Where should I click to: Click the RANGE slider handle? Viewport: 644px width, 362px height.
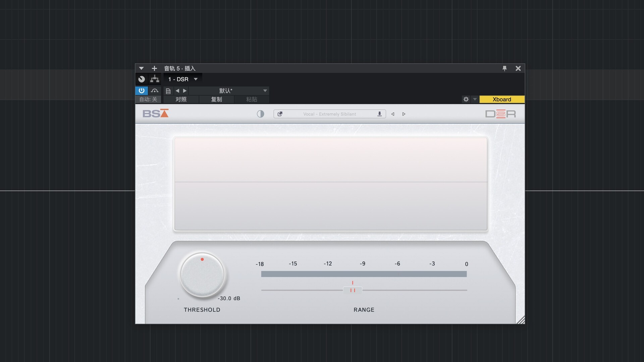tap(353, 290)
